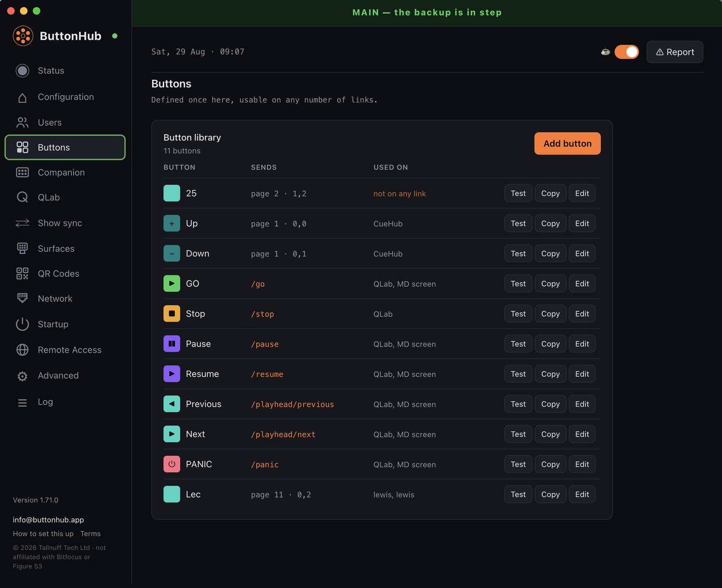This screenshot has width=722, height=588.
Task: Click the red PANIC power icon
Action: [x=172, y=464]
